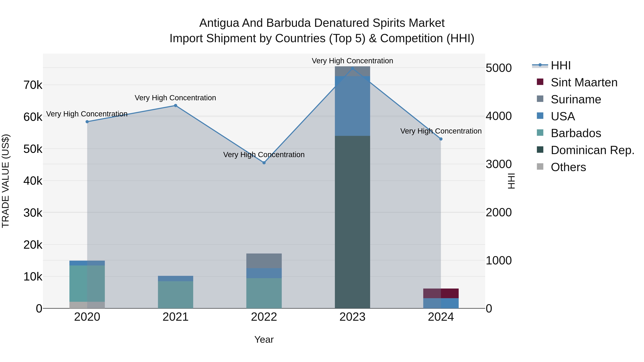Select the Others gray segment in 2020
The height and width of the screenshot is (362, 644).
87,305
